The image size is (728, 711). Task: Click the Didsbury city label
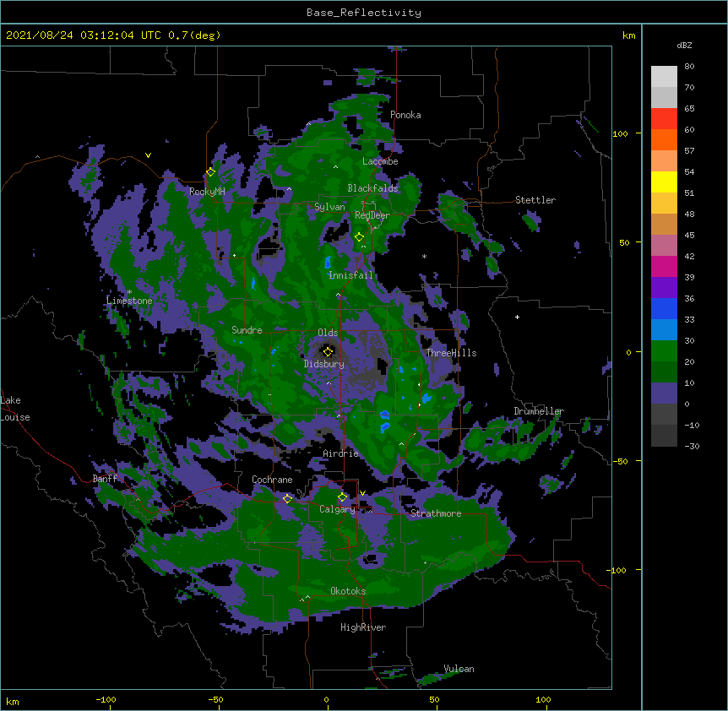[324, 364]
